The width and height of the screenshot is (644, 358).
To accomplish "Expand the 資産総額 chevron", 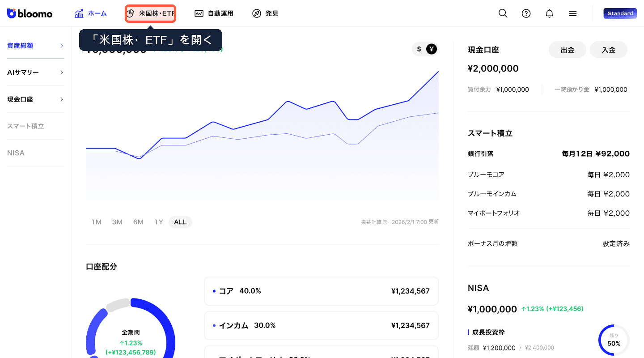I will click(62, 46).
